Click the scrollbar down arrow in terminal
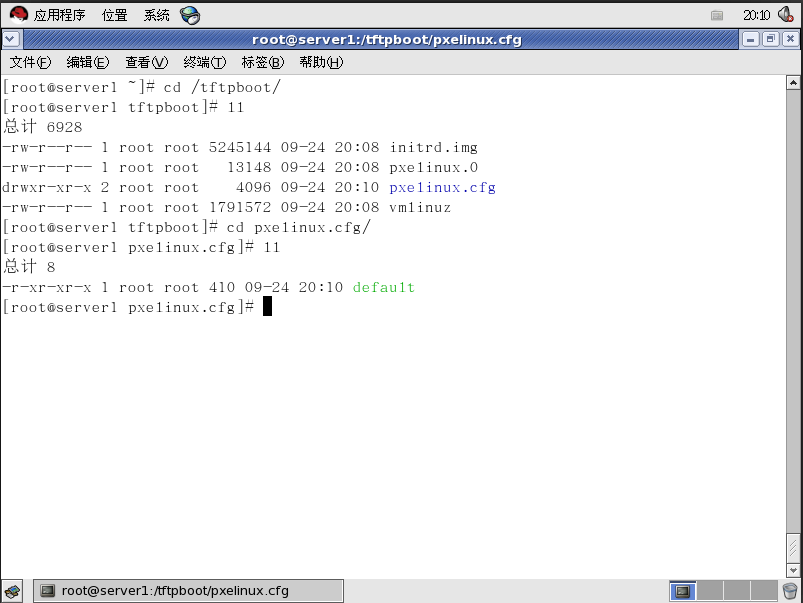803x603 pixels. [x=793, y=570]
